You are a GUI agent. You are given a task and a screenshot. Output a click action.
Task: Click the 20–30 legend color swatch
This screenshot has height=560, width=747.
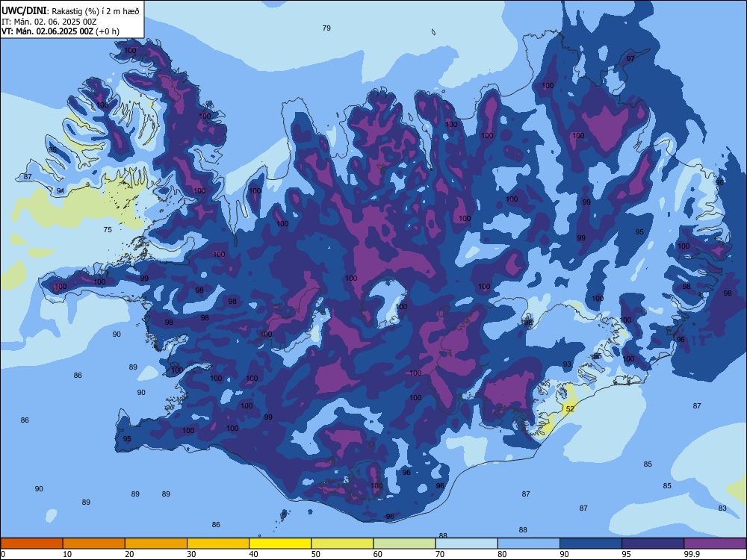[x=156, y=544]
